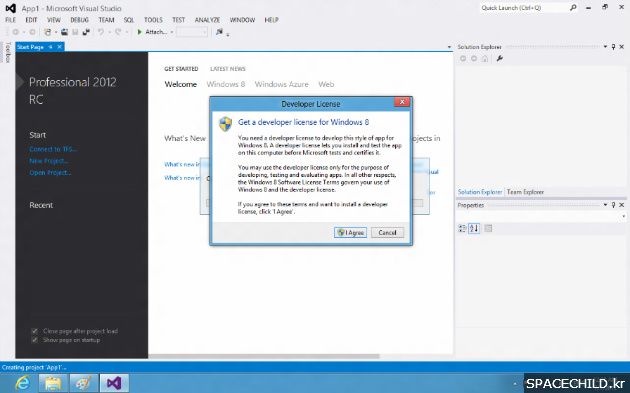Click the Solution Explorer Forward icon
The height and width of the screenshot is (393, 630).
click(474, 59)
